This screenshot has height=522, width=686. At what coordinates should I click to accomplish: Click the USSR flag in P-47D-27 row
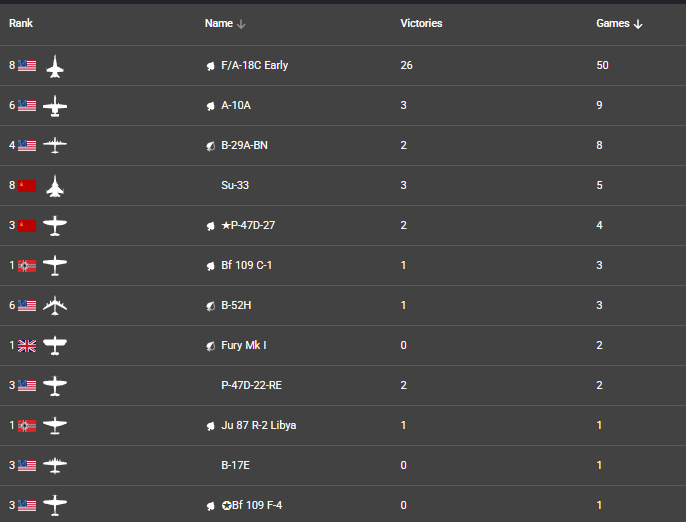point(27,226)
